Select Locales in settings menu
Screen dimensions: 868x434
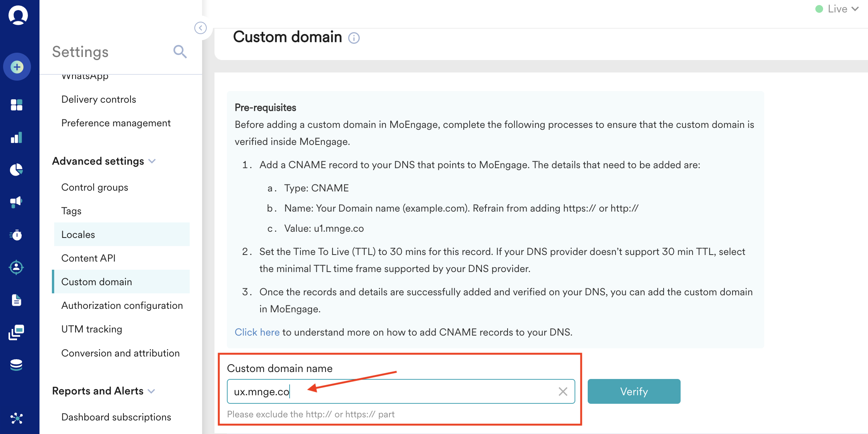[x=78, y=234]
